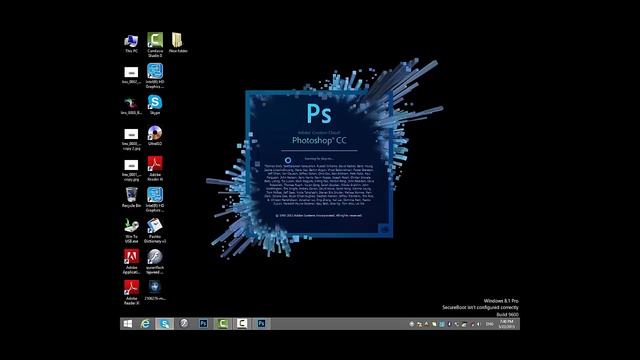The image size is (640, 360).
Task: Switch to green Camtasia Studio taskbar icon
Action: [x=222, y=324]
